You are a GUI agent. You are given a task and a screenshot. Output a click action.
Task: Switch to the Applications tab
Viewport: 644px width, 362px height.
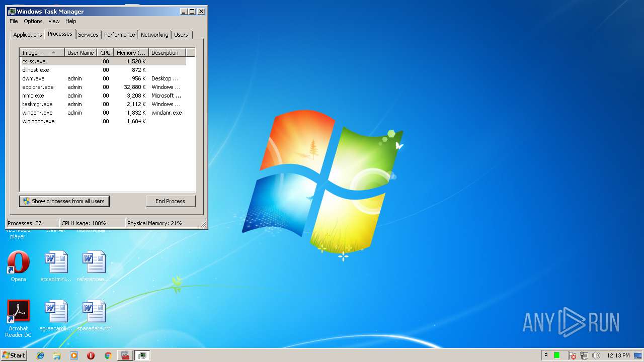pos(27,35)
